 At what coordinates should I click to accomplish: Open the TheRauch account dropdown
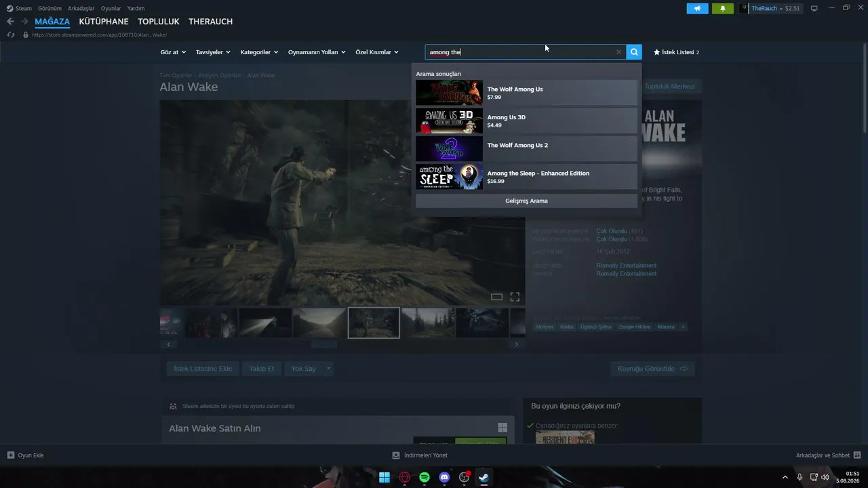(x=770, y=8)
